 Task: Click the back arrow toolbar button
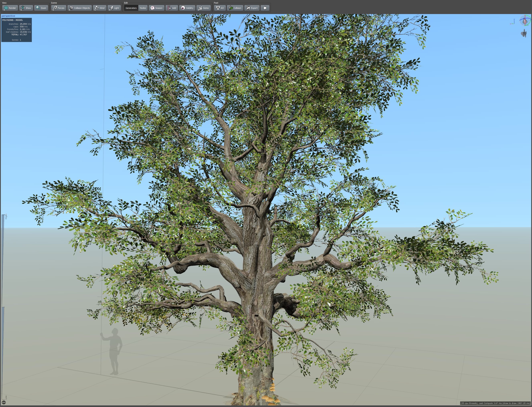click(x=265, y=8)
